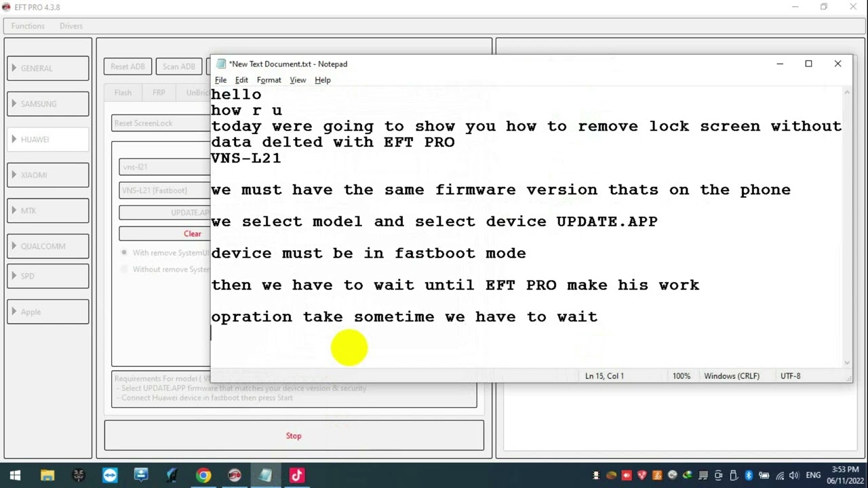This screenshot has width=868, height=488.
Task: Open the VNS-L21 [Fastboot] device dropdown
Action: (x=165, y=190)
